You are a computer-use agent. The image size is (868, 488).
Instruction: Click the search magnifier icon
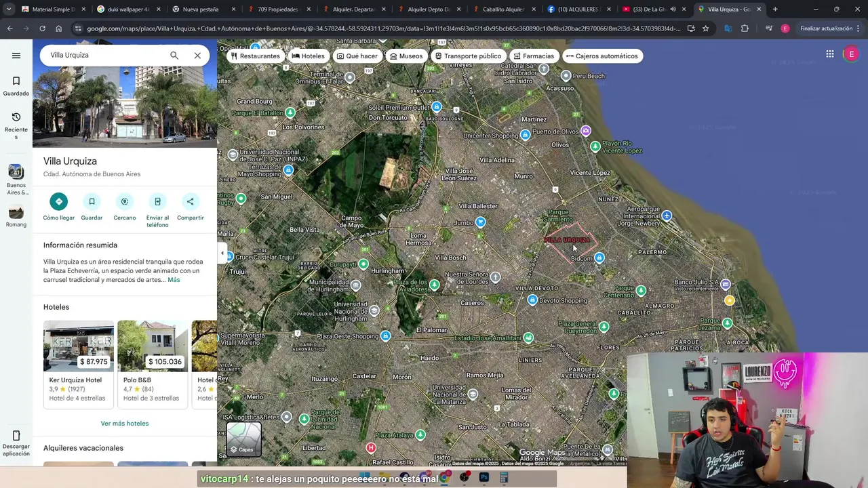coord(174,56)
